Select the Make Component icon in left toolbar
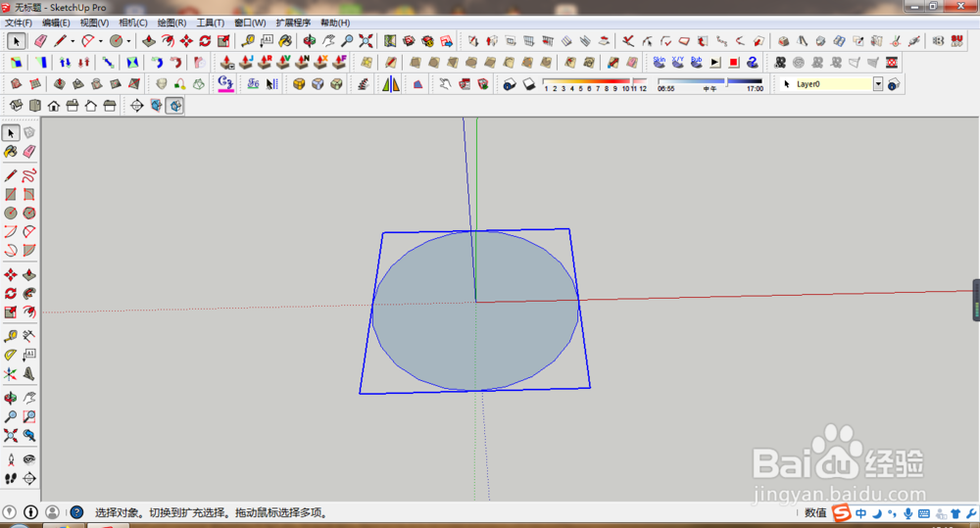 click(x=29, y=133)
